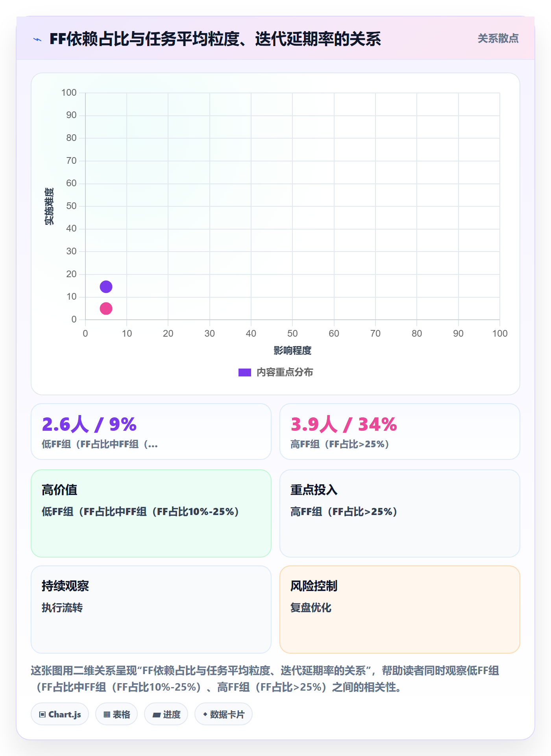Click the 实施难度 y-axis title

click(49, 206)
